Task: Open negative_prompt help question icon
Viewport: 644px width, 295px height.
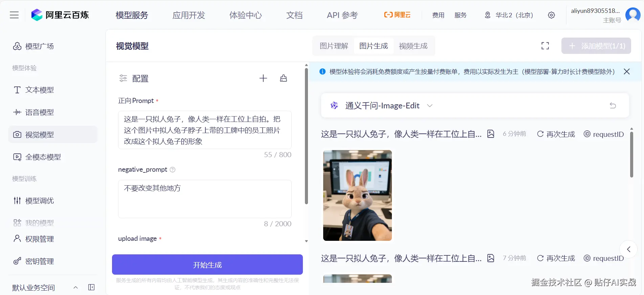Action: pos(172,170)
